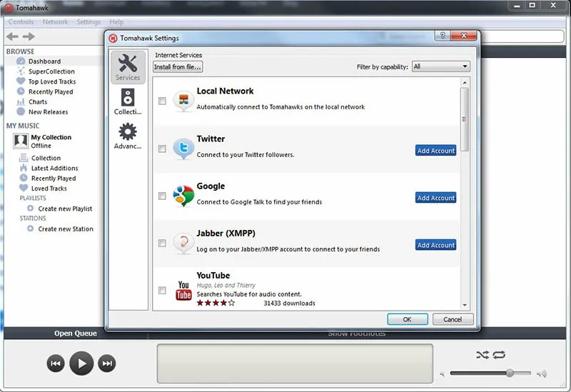Tick the YouTube resolver checkbox

pos(162,290)
